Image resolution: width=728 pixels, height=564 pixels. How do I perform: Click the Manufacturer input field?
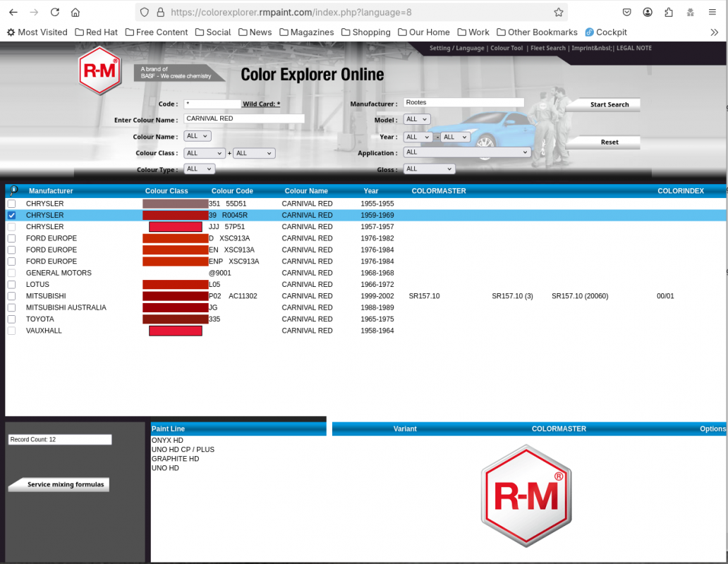[x=464, y=102]
